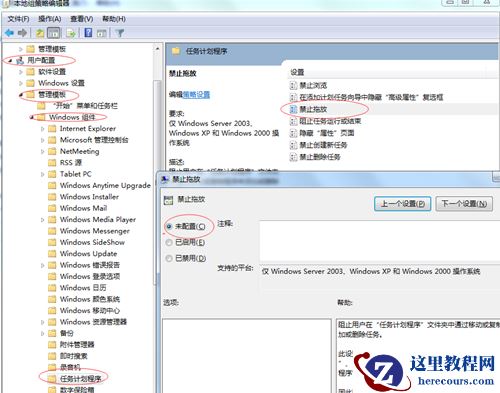Open the 操作(A) menu

tap(50, 19)
